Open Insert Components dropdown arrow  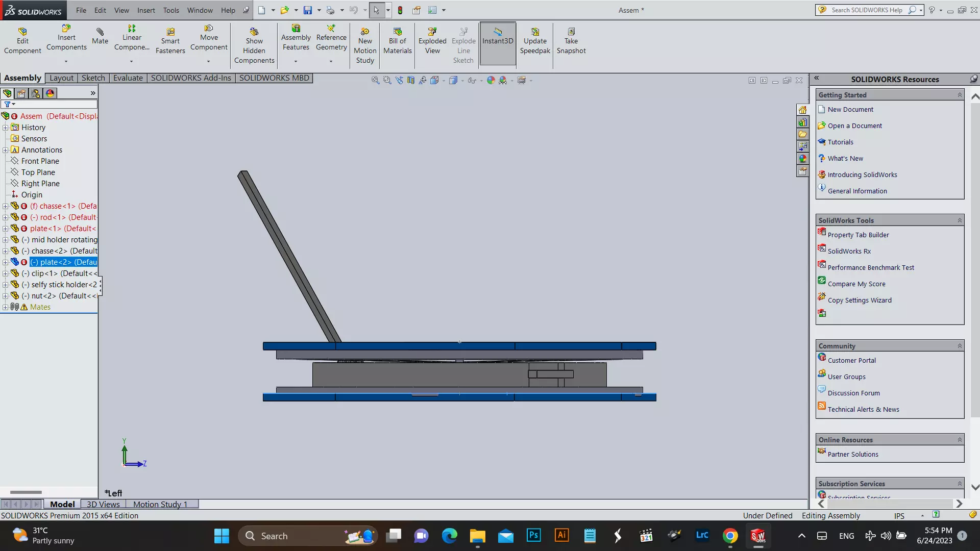pos(66,61)
